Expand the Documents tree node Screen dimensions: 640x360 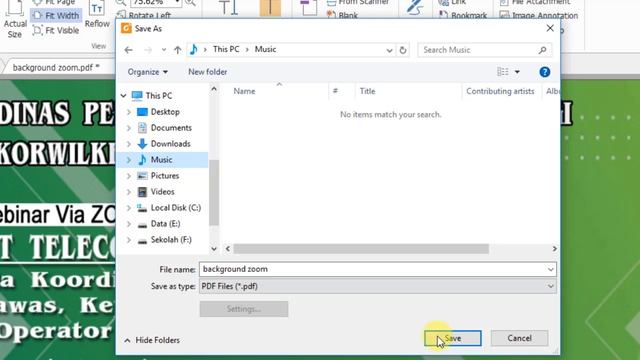point(129,128)
